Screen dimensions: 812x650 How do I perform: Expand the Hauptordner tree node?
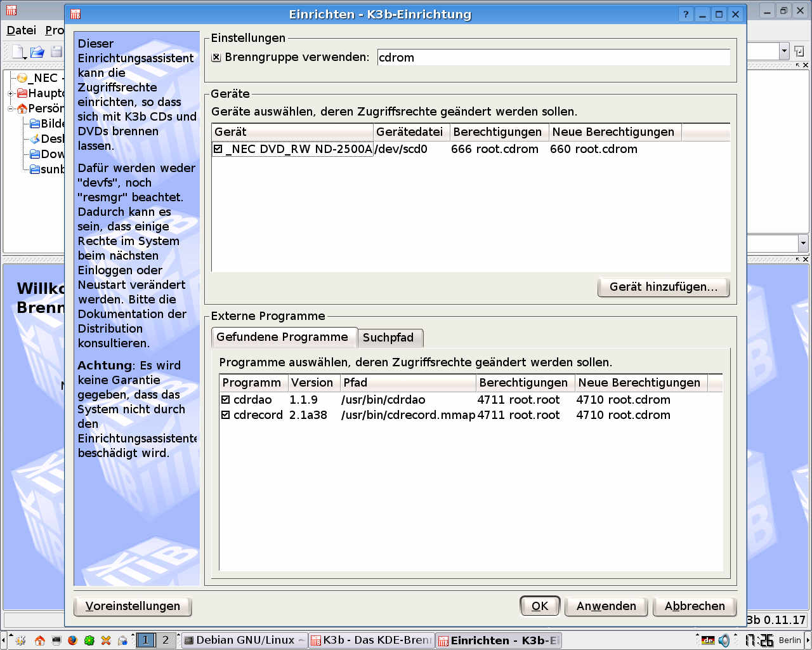click(11, 93)
